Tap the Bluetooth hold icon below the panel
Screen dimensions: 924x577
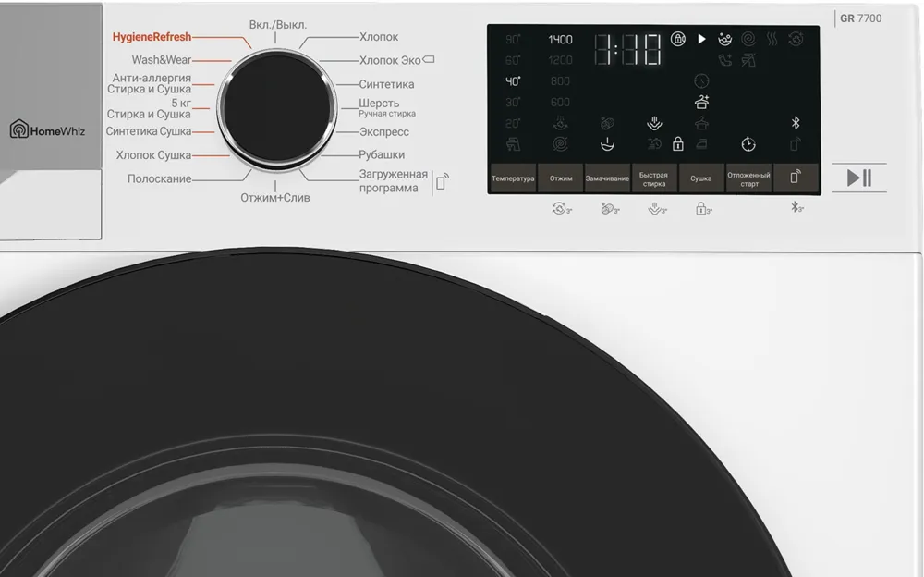(x=796, y=207)
